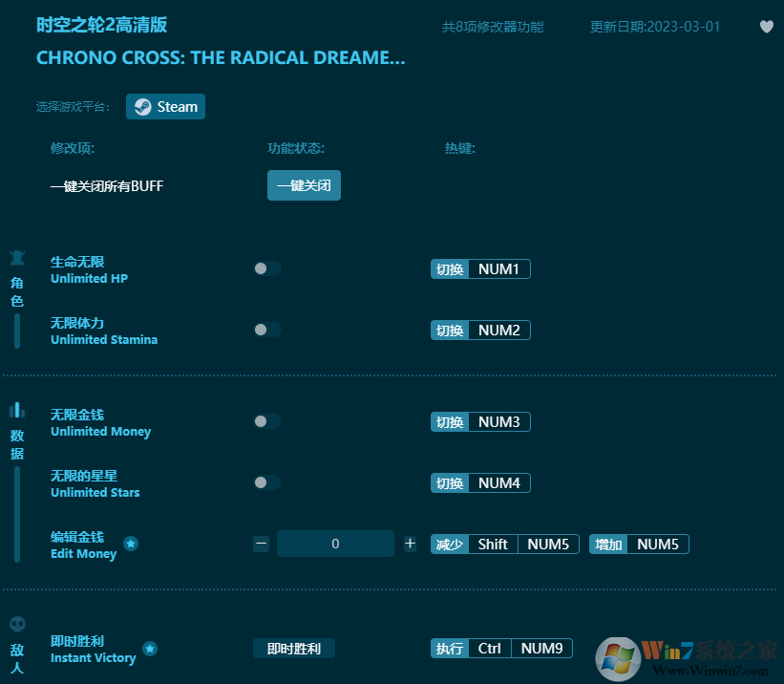Click the 功能状态 column header
Screen dimensions: 784x684
coord(296,148)
